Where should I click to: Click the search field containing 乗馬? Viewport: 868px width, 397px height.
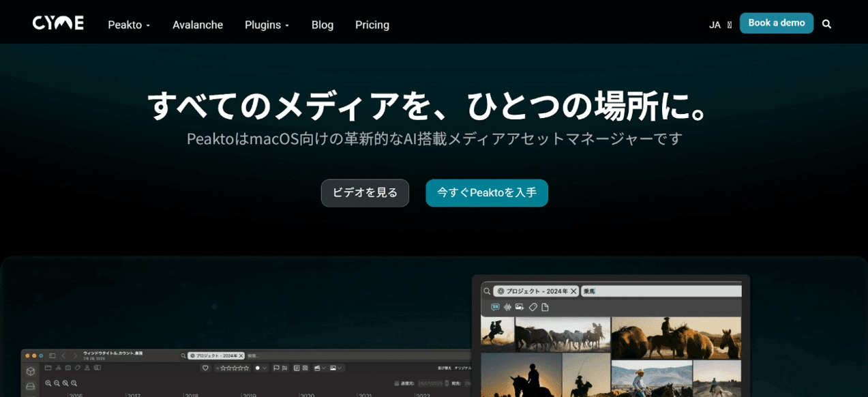point(661,291)
